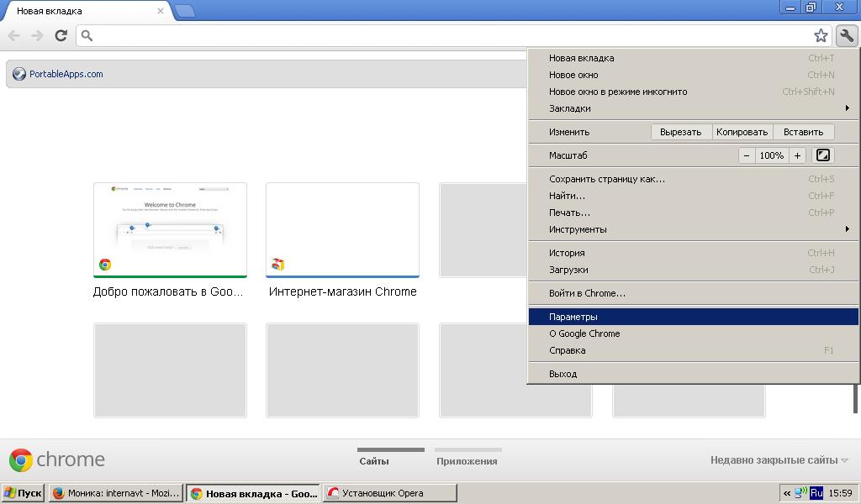Screen dimensions: 861x504
Task: Open the new tab button
Action: click(x=184, y=10)
